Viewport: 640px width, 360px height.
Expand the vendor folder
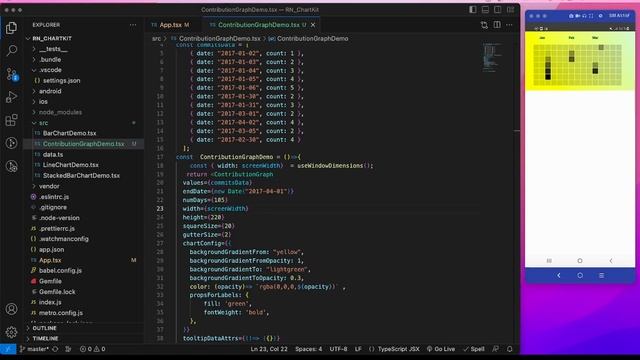point(49,186)
